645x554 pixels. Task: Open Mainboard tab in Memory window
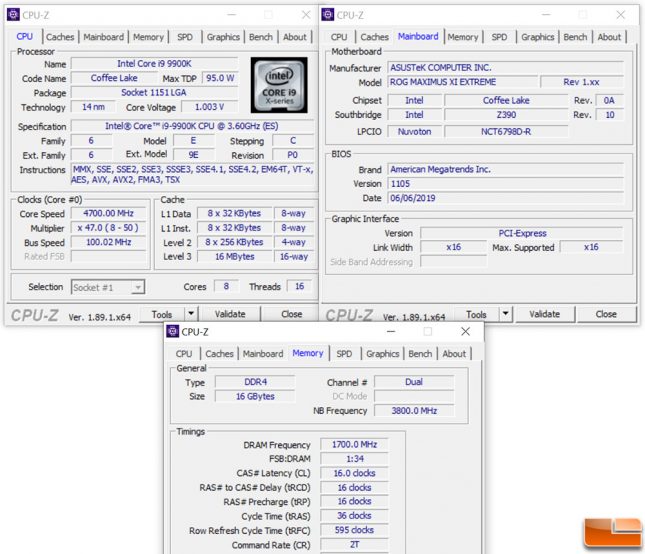[x=263, y=354]
